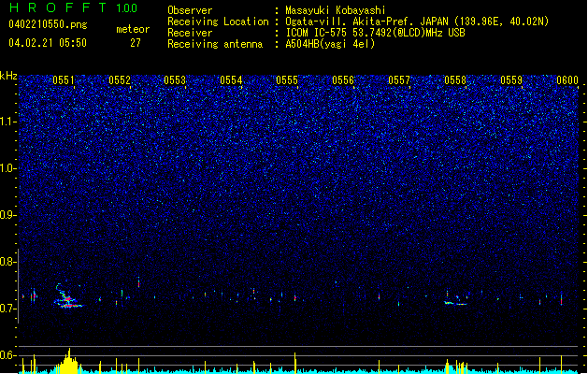Click the 0558 time marker
This screenshot has width=588, height=374.
[455, 80]
